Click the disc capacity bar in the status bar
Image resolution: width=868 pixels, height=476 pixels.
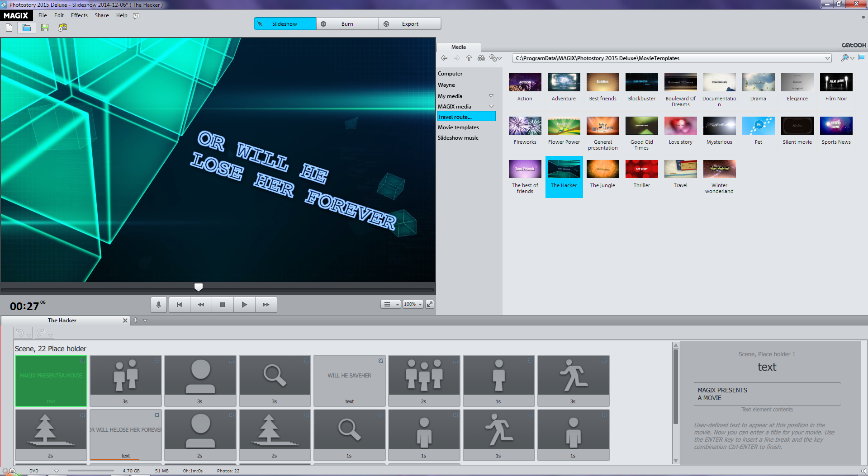90,471
